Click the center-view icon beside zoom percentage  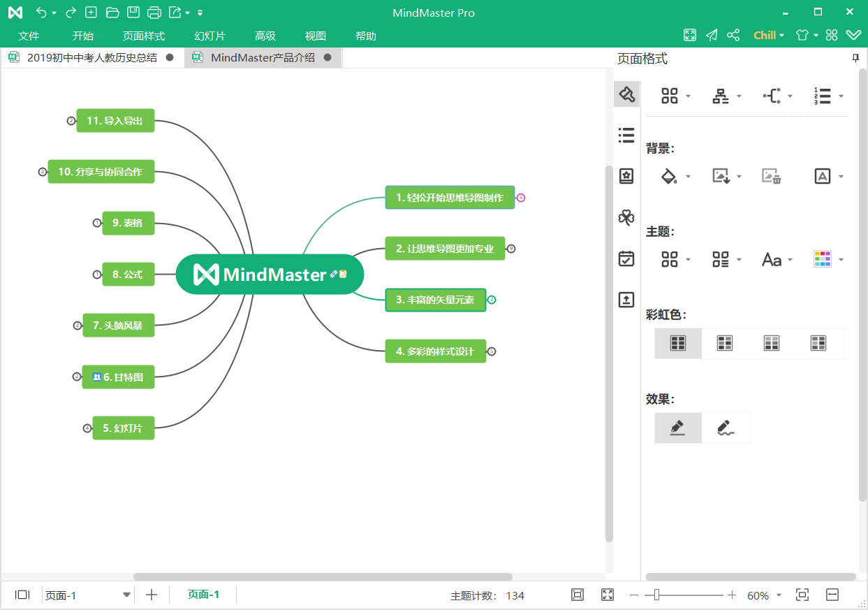pyautogui.click(x=802, y=595)
